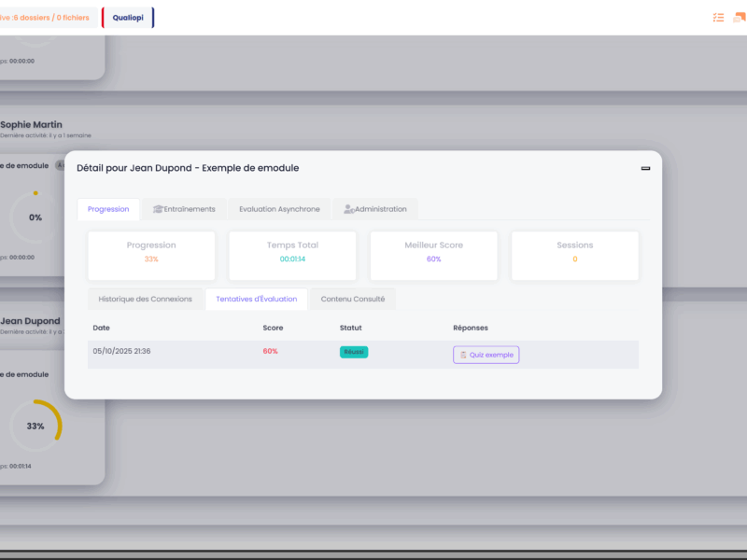747x560 pixels.
Task: Click the checklist icon in top bar
Action: pos(718,18)
